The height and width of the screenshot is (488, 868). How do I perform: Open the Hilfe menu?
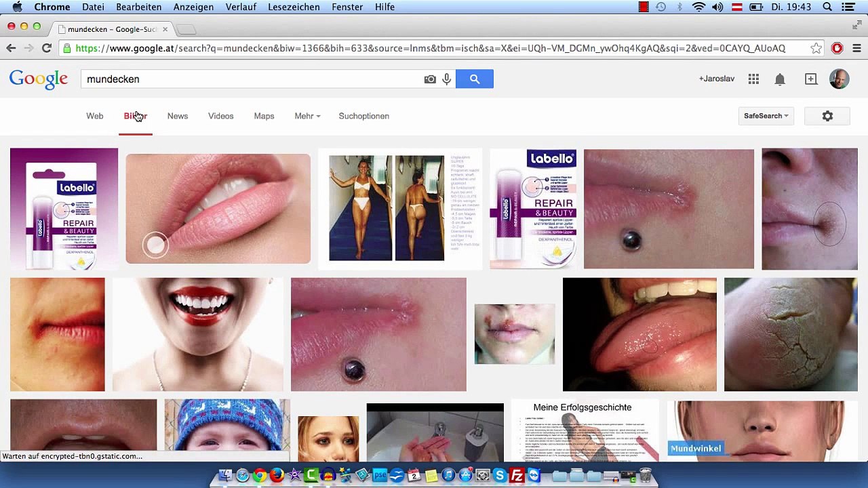click(384, 7)
